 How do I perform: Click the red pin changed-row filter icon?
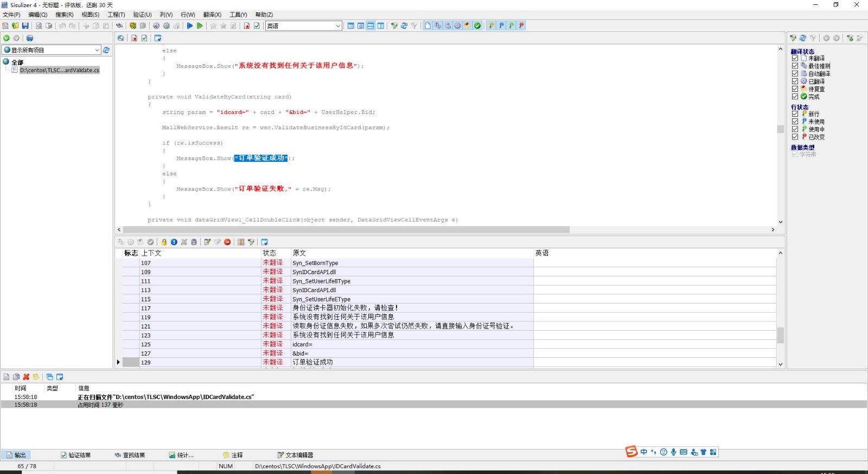(521, 26)
